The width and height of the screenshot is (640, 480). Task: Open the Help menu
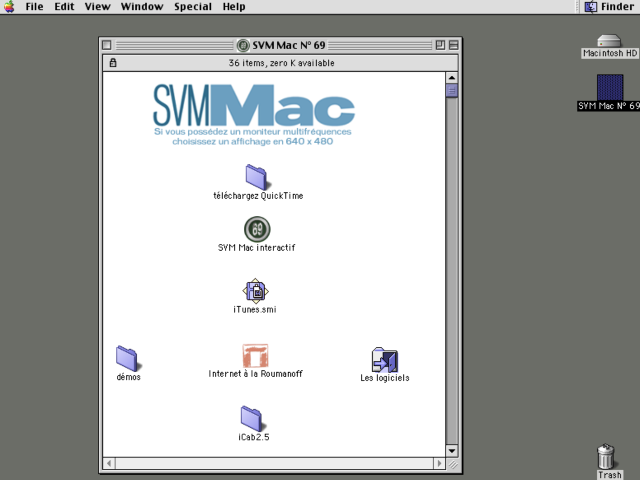point(234,7)
